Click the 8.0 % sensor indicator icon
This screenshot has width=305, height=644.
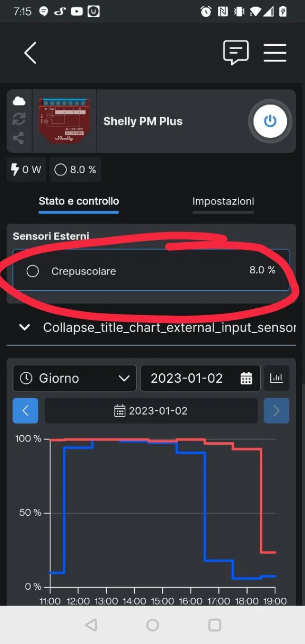coord(61,169)
